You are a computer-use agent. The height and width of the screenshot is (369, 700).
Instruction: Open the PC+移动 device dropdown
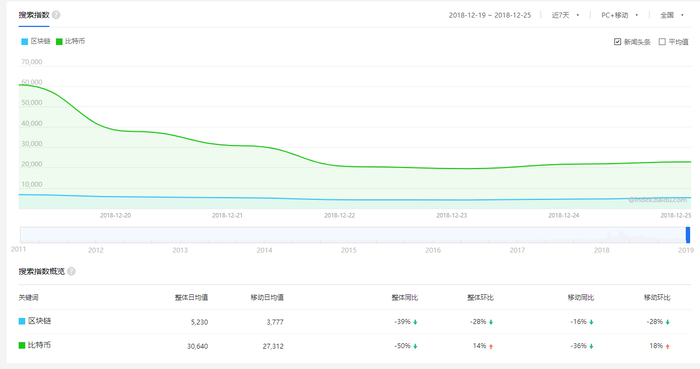pyautogui.click(x=620, y=15)
